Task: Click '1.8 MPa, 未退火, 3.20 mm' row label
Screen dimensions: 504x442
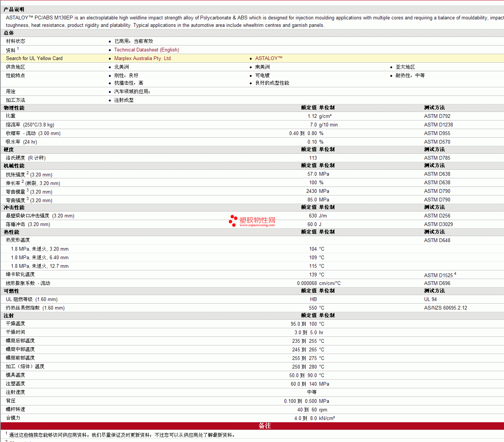Action: point(40,249)
